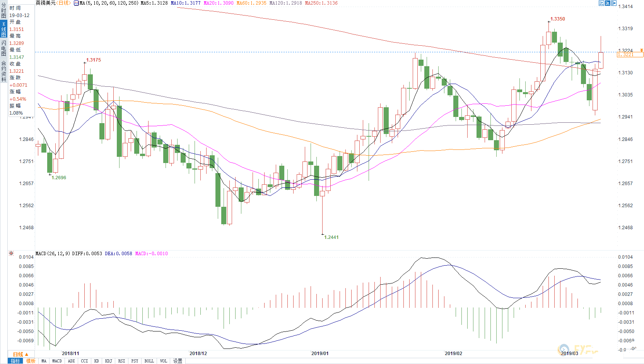
Task: Click the DEA:0.0058 value
Action: coord(118,254)
